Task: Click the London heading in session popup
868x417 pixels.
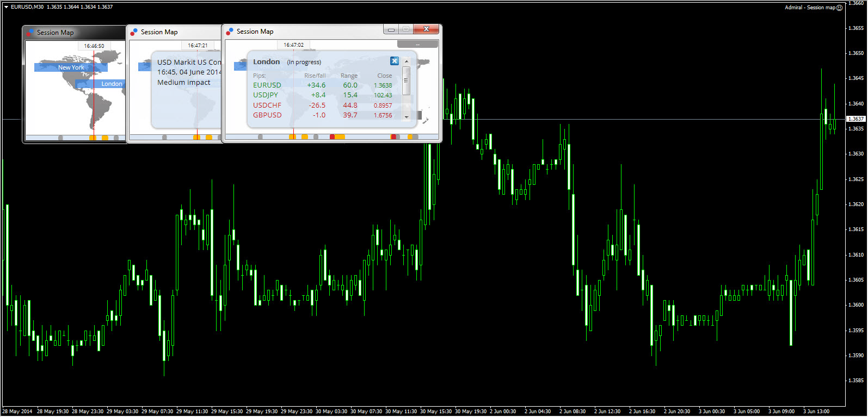Action: (267, 62)
